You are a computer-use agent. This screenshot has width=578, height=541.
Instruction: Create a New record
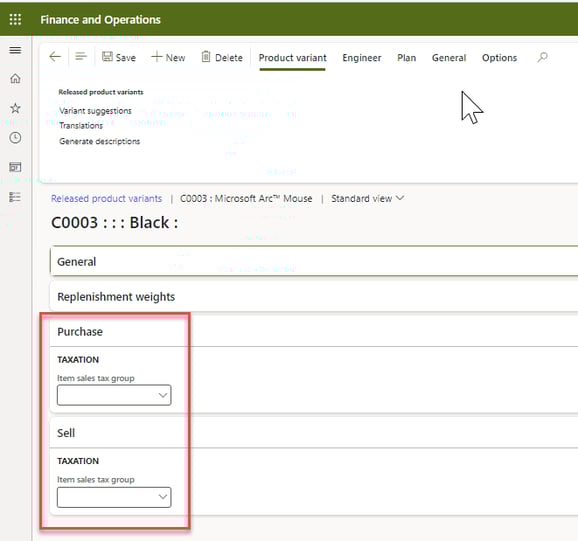pos(168,57)
